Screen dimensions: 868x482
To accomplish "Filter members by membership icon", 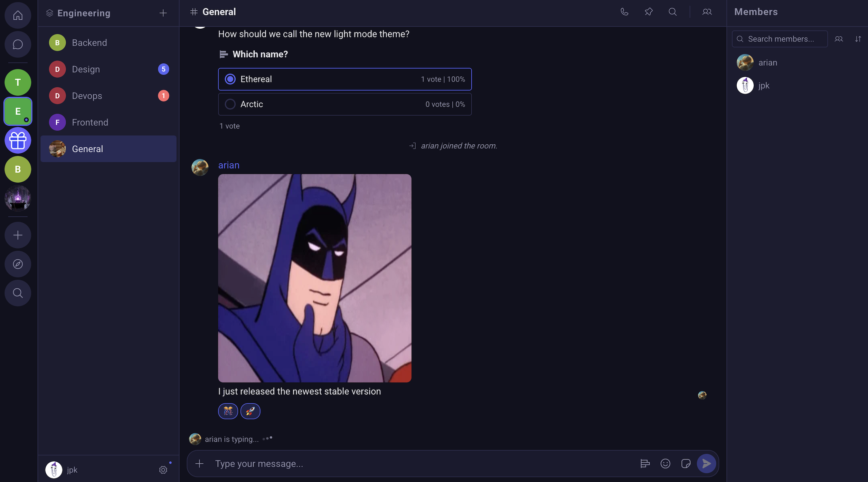I will [x=839, y=39].
